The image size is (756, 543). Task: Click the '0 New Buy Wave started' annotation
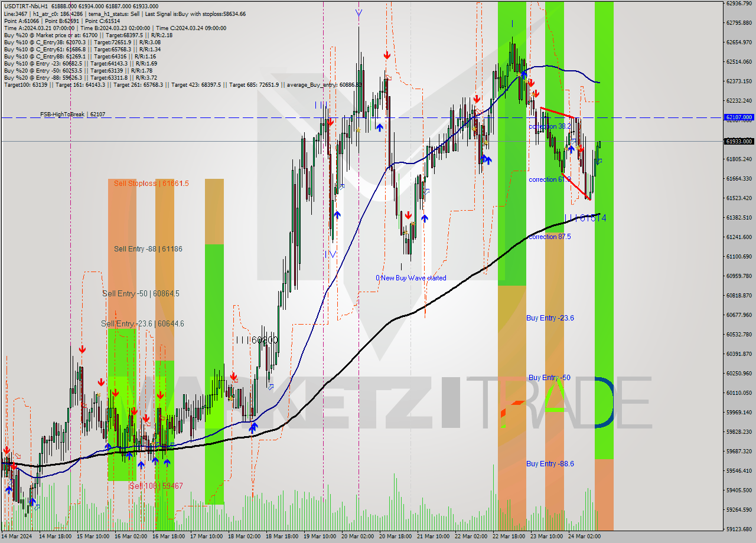click(x=411, y=278)
